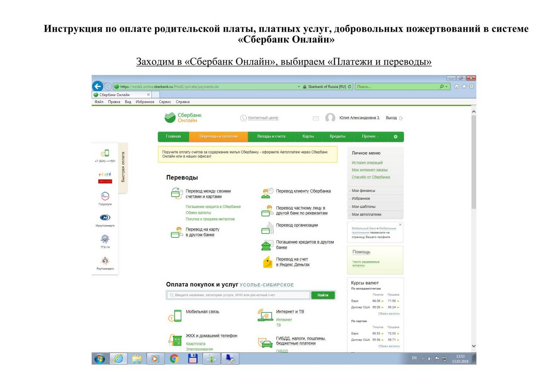This screenshot has width=554, height=392.
Task: Open Спасибо от Сбербанка link
Action: click(371, 177)
